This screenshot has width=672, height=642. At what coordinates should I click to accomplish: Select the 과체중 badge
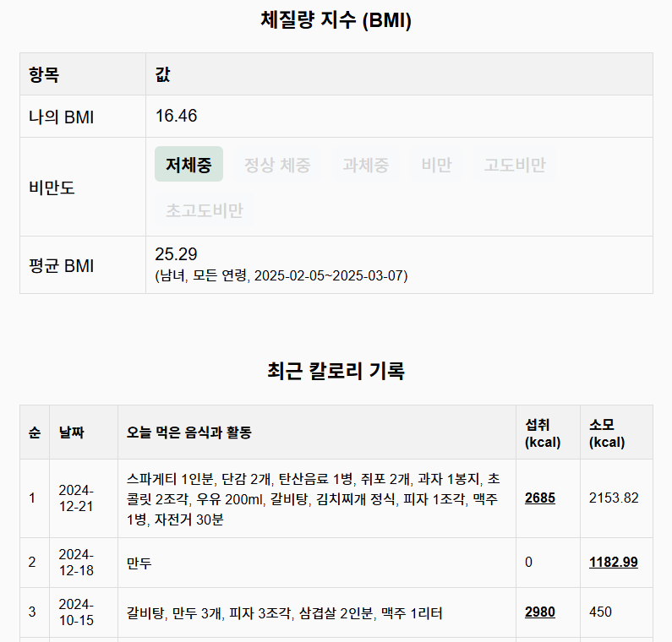(365, 165)
